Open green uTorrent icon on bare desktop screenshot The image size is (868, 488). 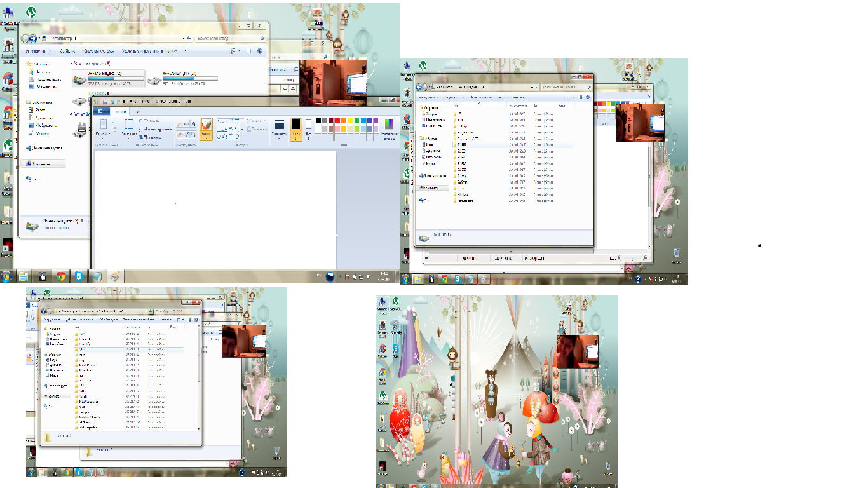(395, 302)
